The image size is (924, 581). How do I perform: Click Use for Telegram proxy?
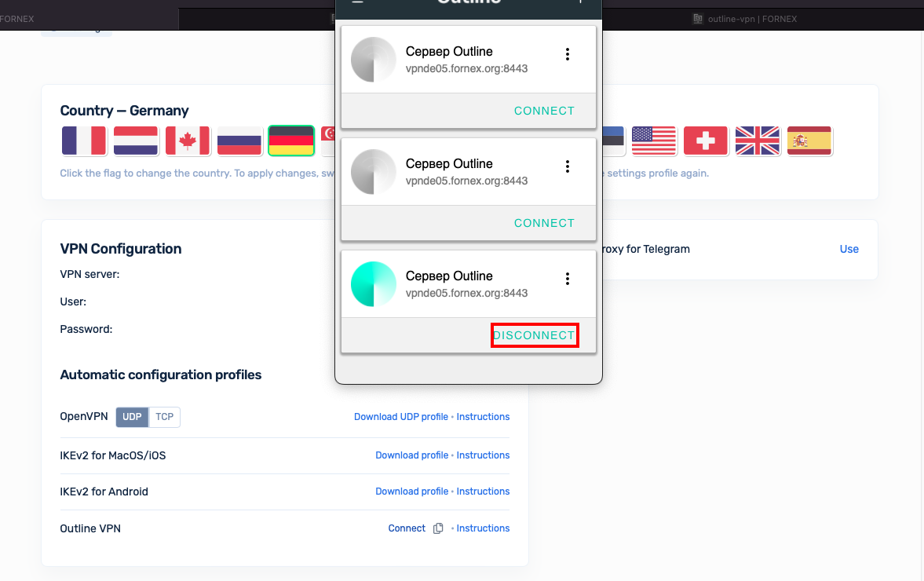(849, 249)
